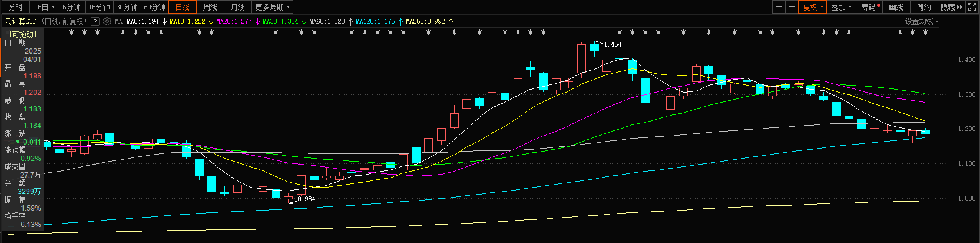Switch to 周线 weekly chart tab
980x243 pixels.
210,7
